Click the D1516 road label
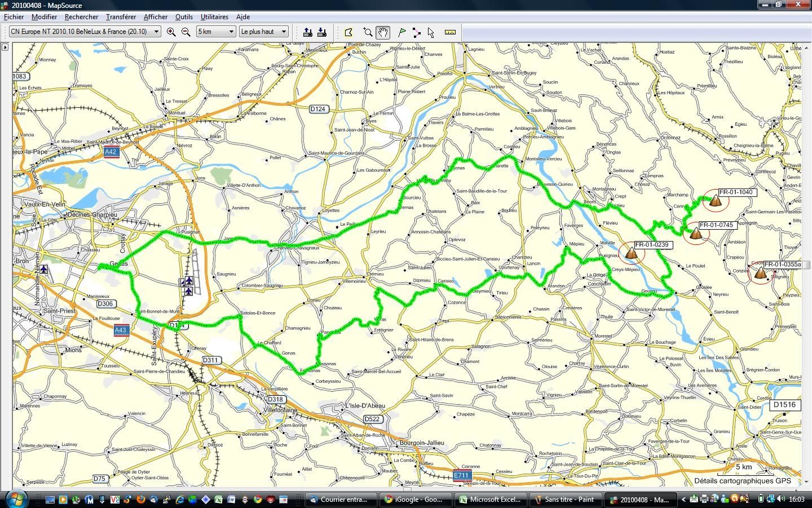Image resolution: width=812 pixels, height=508 pixels. [784, 405]
